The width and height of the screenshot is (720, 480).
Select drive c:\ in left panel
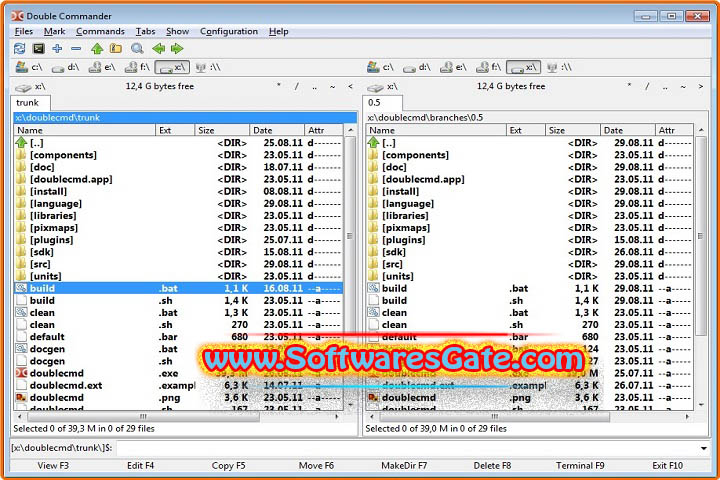pyautogui.click(x=29, y=68)
